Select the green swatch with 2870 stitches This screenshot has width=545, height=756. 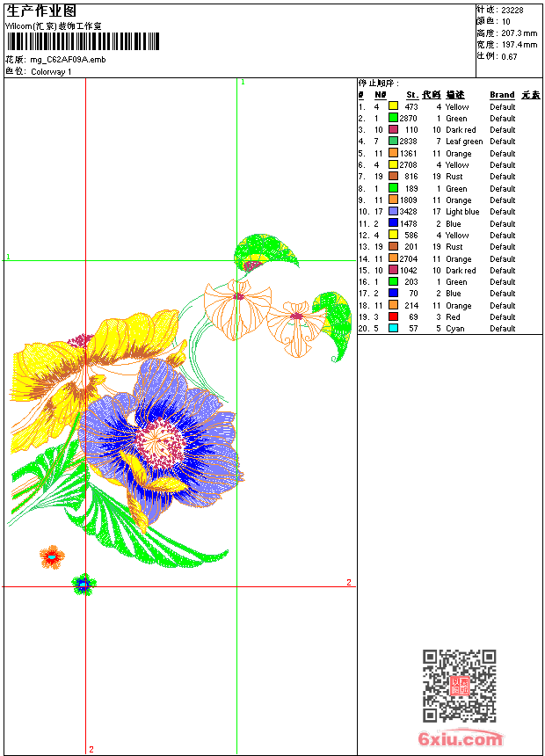(393, 118)
